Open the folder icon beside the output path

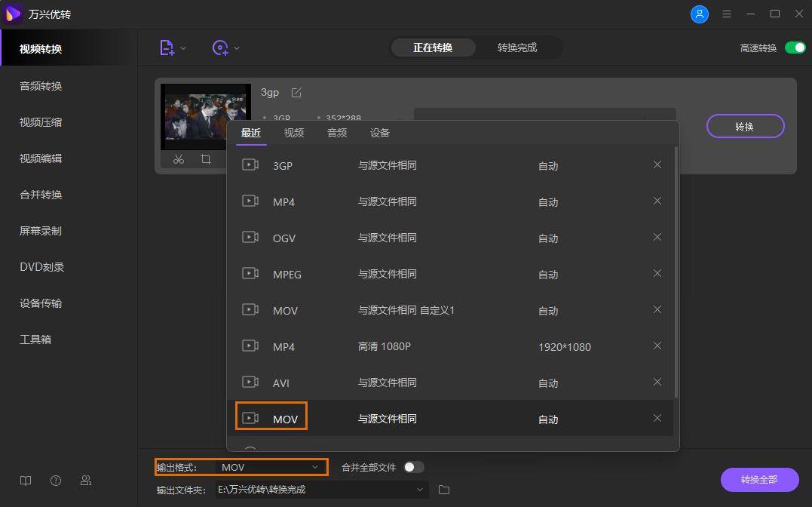point(443,489)
